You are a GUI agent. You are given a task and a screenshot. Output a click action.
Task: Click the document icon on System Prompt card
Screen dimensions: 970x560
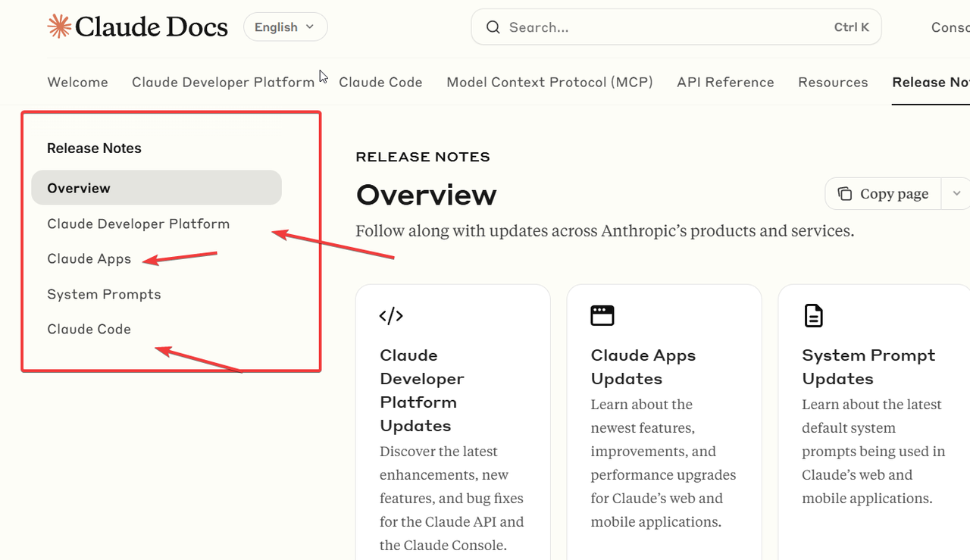813,316
